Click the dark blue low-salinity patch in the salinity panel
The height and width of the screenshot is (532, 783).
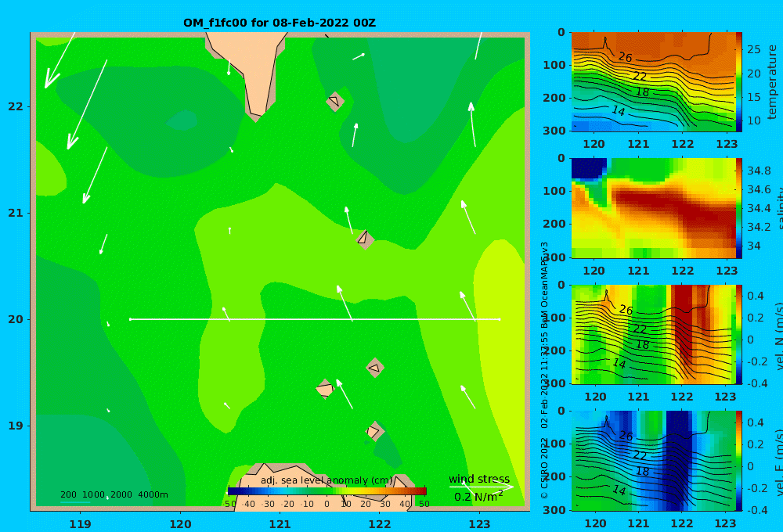tap(589, 169)
